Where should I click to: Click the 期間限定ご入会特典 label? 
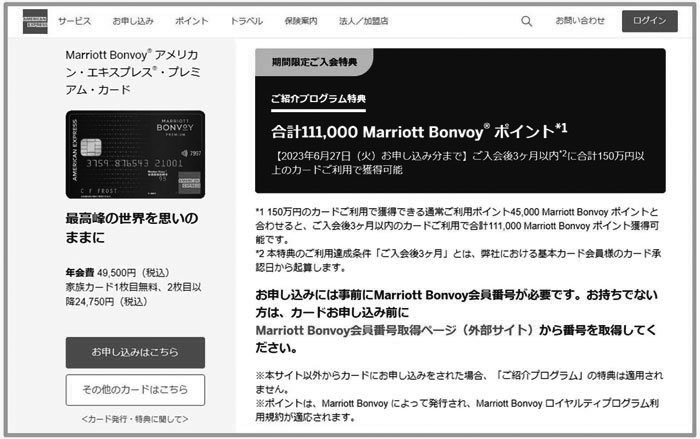coord(314,62)
